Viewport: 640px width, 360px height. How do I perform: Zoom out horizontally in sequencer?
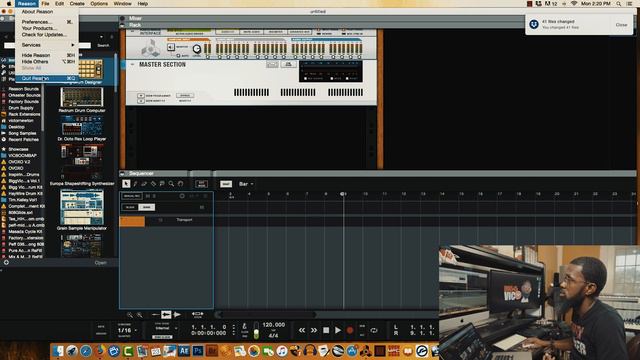129,315
